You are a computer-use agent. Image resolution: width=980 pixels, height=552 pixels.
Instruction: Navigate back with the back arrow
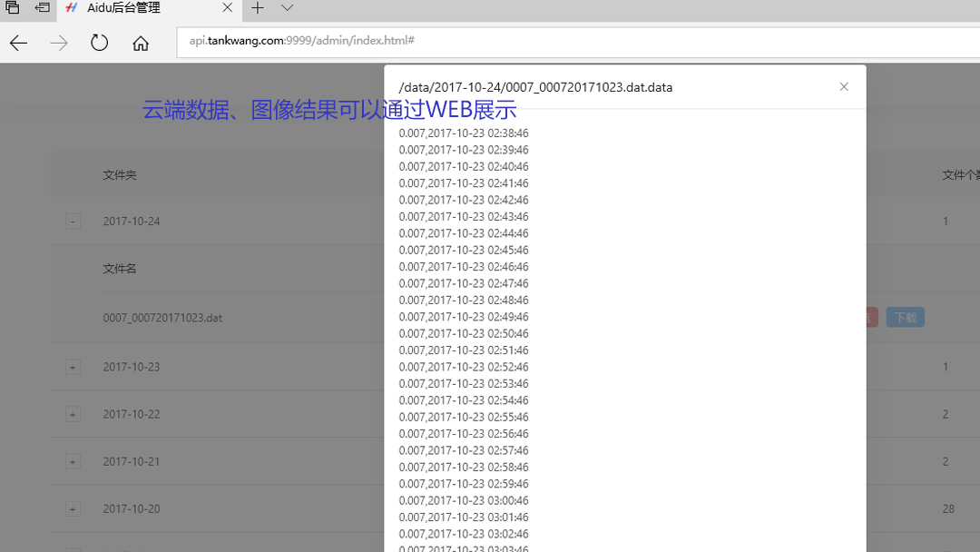click(x=18, y=42)
